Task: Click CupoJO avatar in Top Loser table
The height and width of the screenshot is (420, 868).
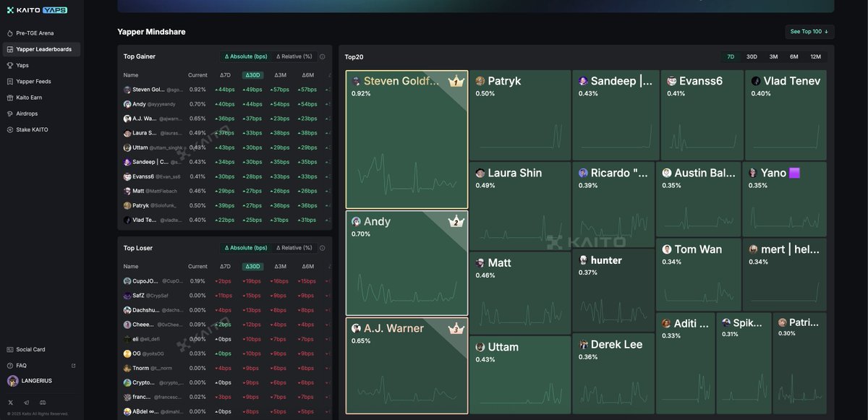Action: click(127, 281)
